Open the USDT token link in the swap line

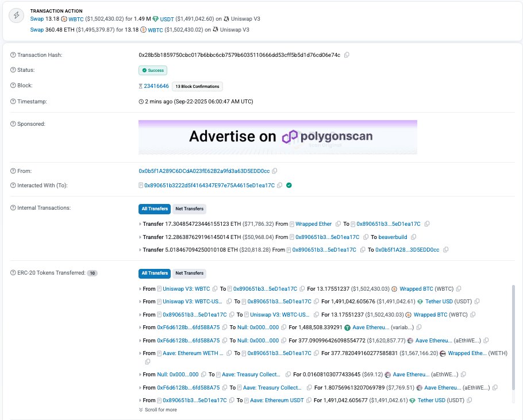[167, 20]
